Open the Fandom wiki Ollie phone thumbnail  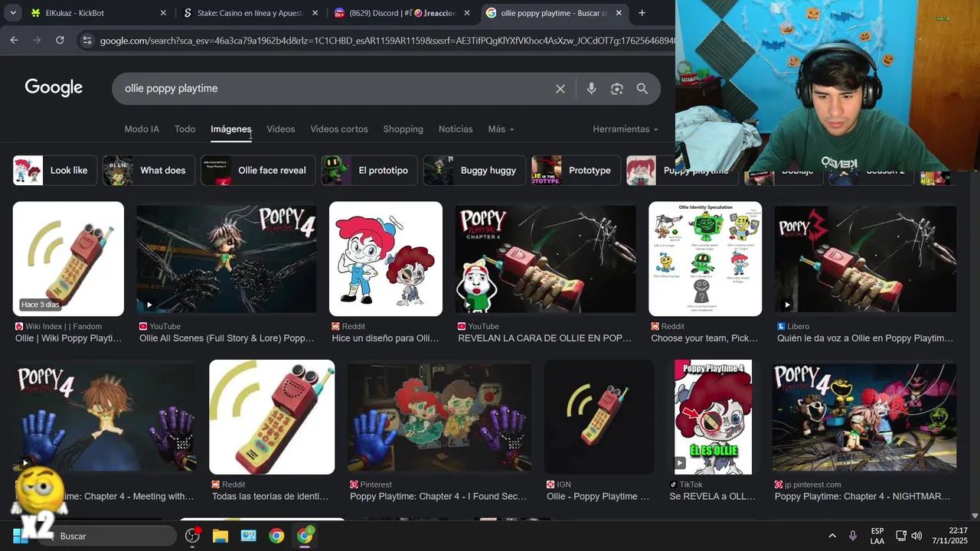(x=68, y=259)
